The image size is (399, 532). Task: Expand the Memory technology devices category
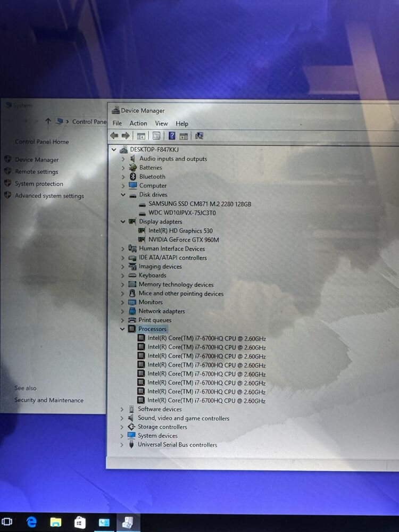click(122, 284)
